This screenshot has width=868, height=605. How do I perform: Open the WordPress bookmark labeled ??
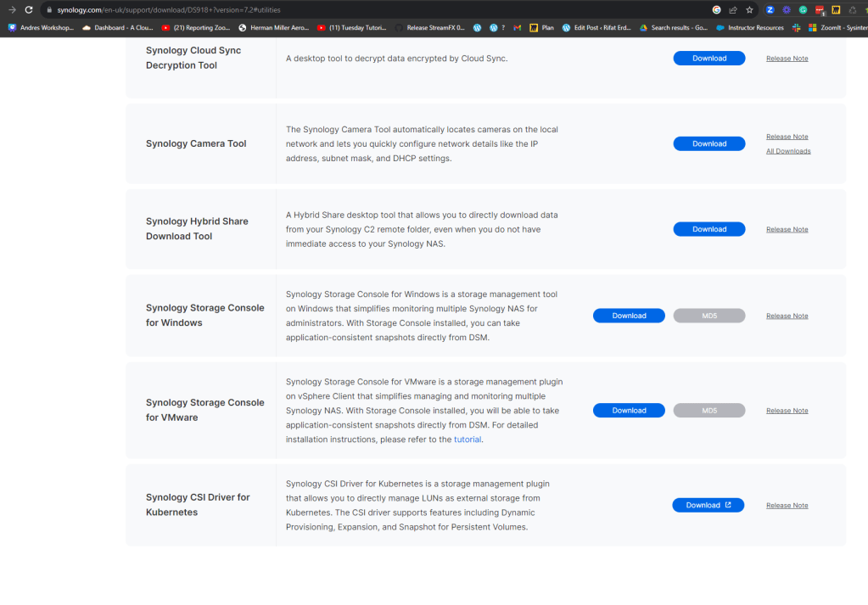point(497,28)
